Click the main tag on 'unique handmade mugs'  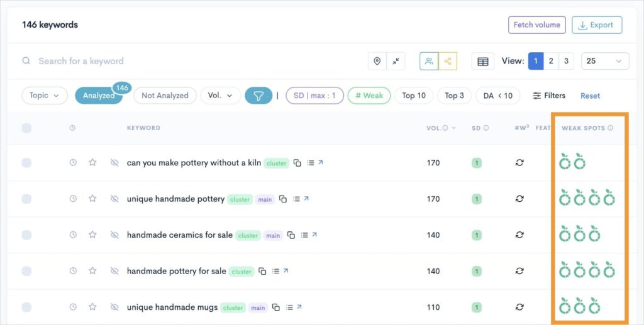pos(258,308)
